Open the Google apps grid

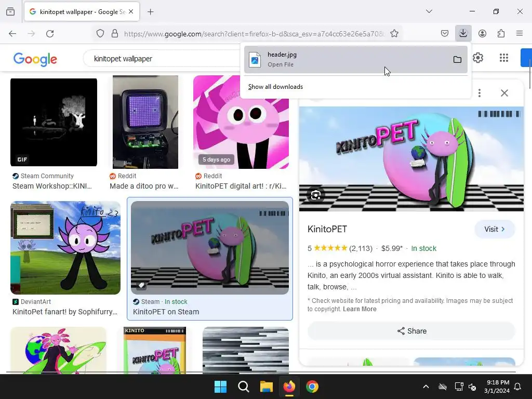pyautogui.click(x=504, y=58)
